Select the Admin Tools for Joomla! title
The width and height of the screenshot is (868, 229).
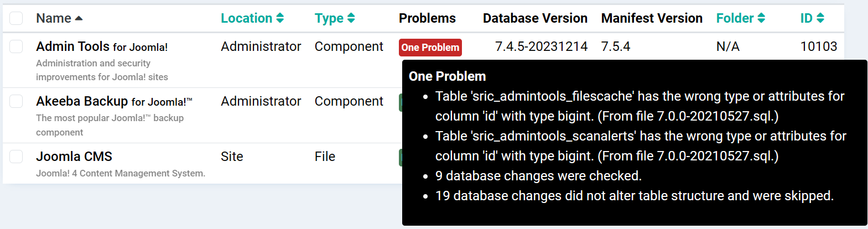102,46
